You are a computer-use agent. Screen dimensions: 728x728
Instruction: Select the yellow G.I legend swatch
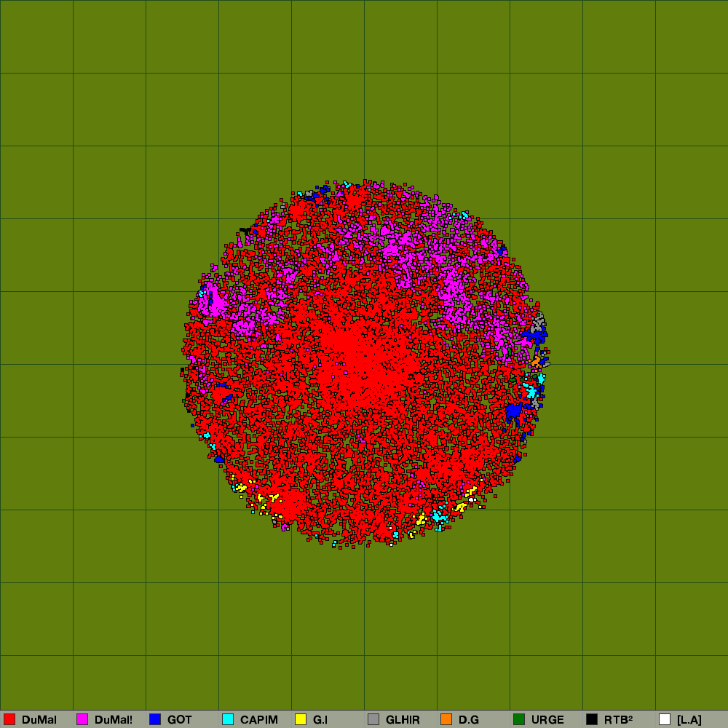click(x=301, y=719)
